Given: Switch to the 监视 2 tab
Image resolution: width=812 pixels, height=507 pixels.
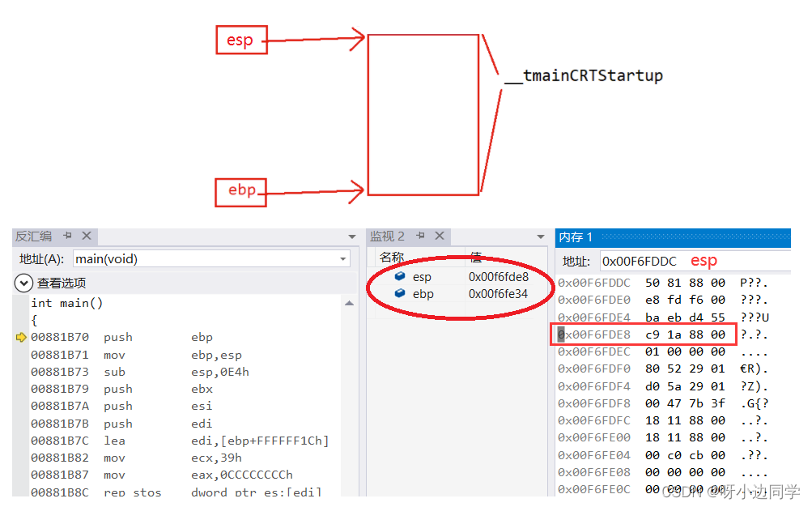Looking at the screenshot, I should coord(387,236).
